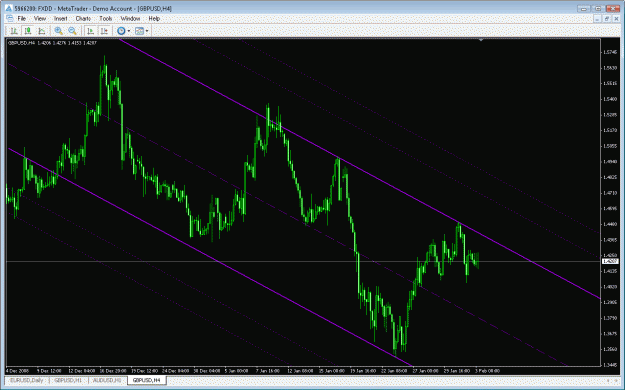Open the View menu
Image resolution: width=625 pixels, height=390 pixels.
tap(40, 18)
